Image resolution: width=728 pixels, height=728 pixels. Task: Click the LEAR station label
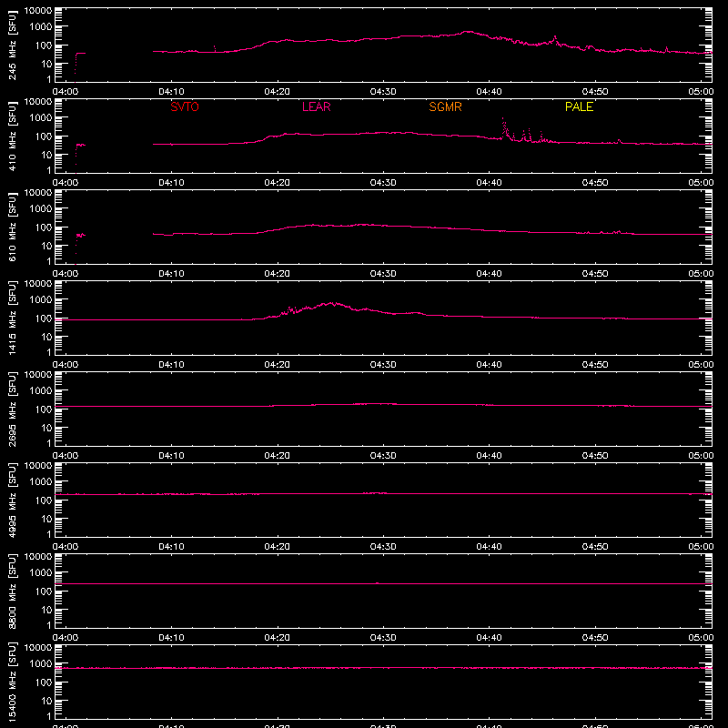[316, 106]
